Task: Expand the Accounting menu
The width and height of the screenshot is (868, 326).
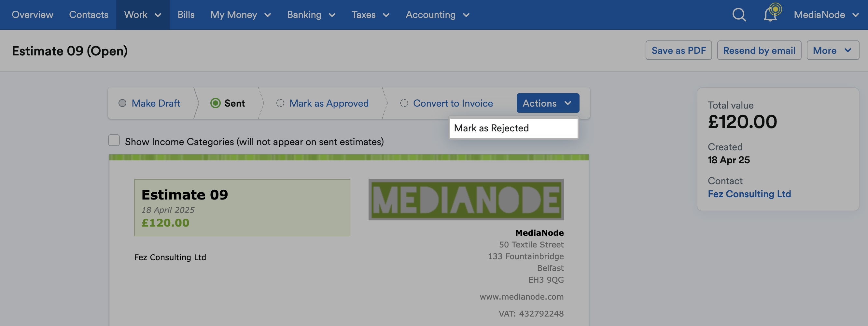Action: pos(437,15)
